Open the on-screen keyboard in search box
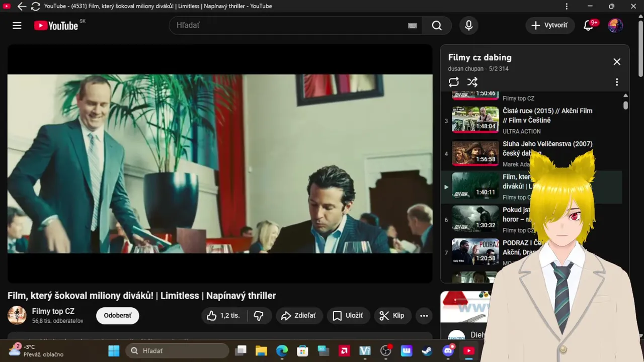 [413, 26]
